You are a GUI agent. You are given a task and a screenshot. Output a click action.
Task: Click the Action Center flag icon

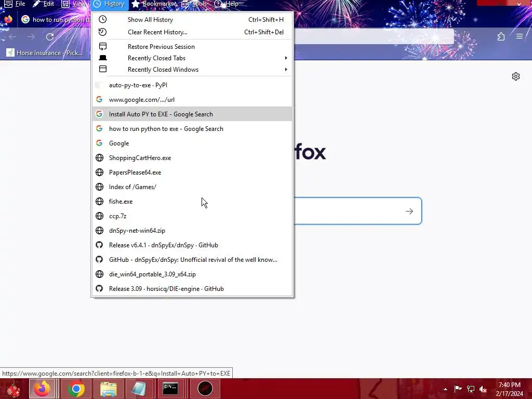(458, 389)
